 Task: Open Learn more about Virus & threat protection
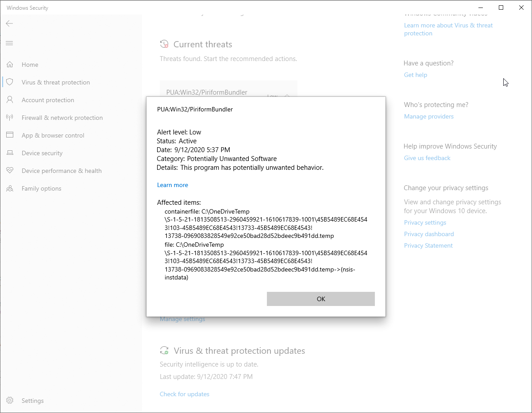(x=448, y=29)
